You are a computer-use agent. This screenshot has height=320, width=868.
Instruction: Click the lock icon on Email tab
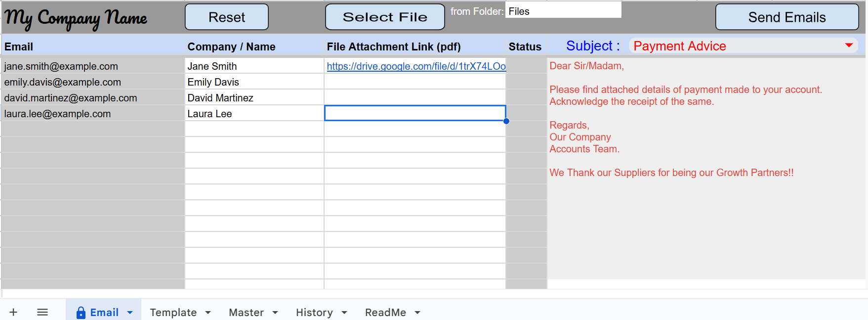pos(81,313)
